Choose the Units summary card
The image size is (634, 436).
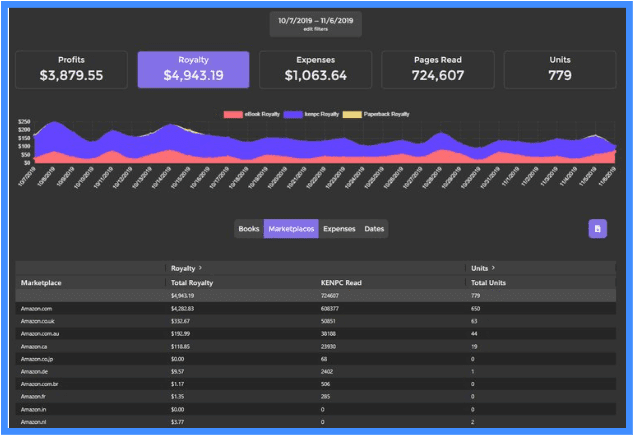click(559, 69)
